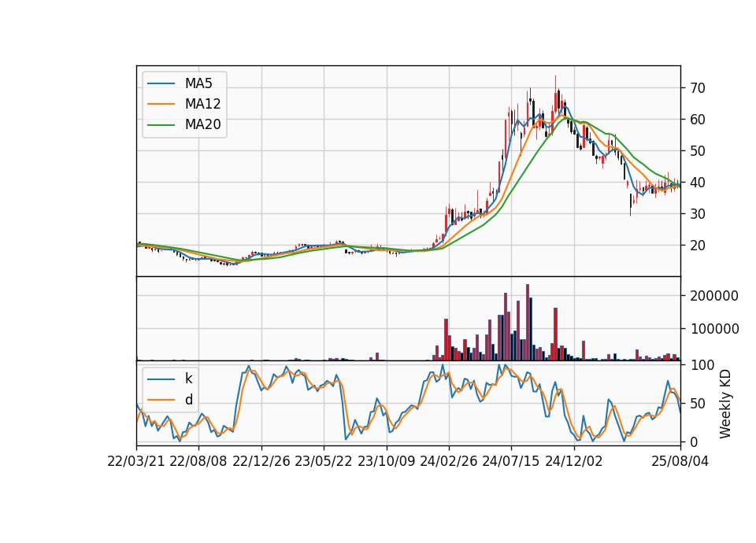Click the 22/08/08 date tick label
756x543 pixels.
tap(198, 461)
